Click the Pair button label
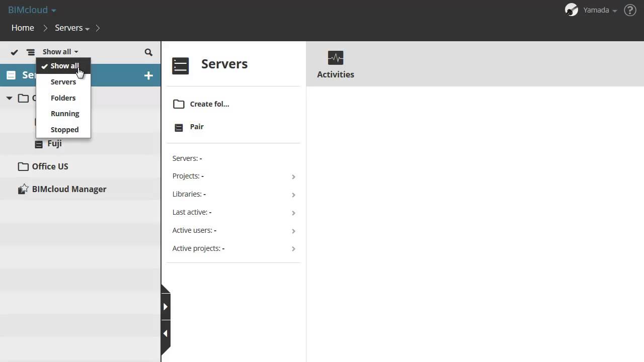644x362 pixels. 197,127
